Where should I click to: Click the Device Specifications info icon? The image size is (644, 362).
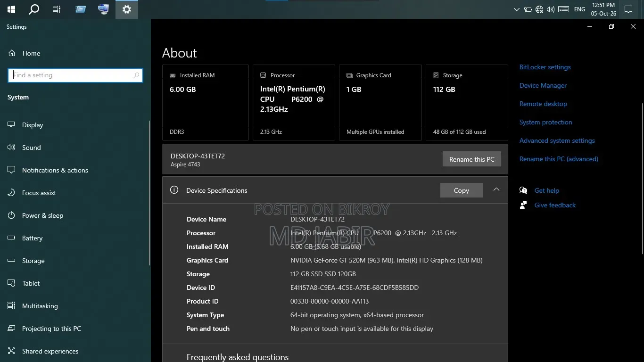174,190
